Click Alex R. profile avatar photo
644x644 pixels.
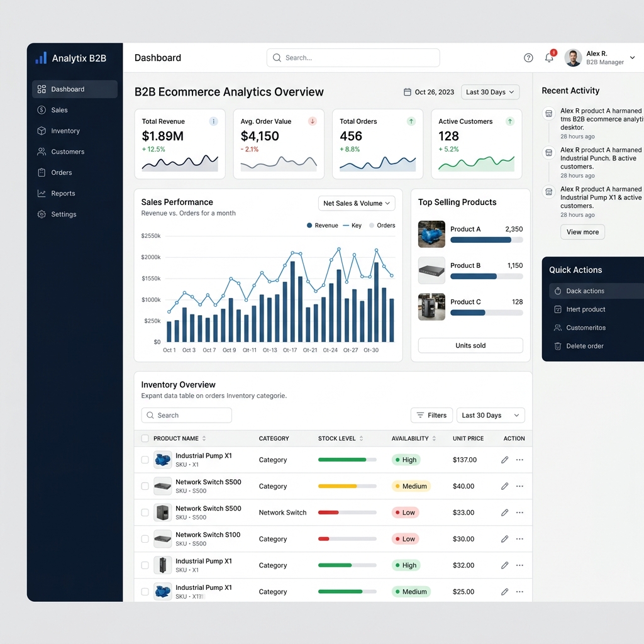573,58
